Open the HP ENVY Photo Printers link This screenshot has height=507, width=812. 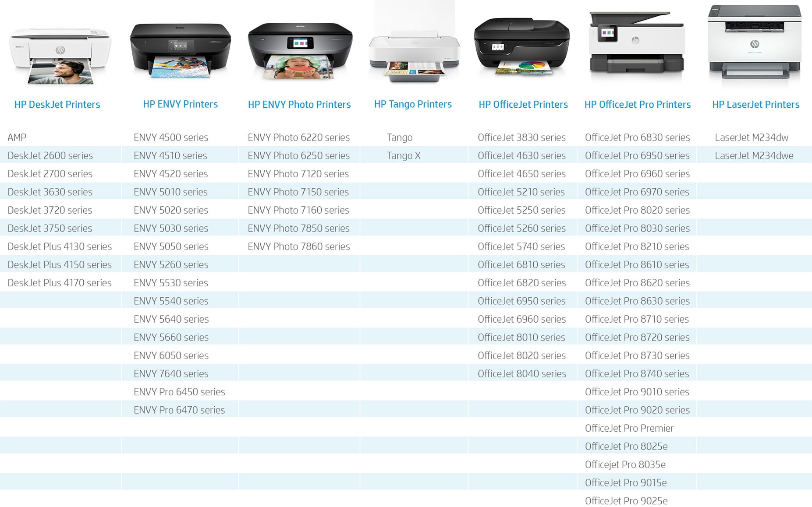[x=299, y=105]
